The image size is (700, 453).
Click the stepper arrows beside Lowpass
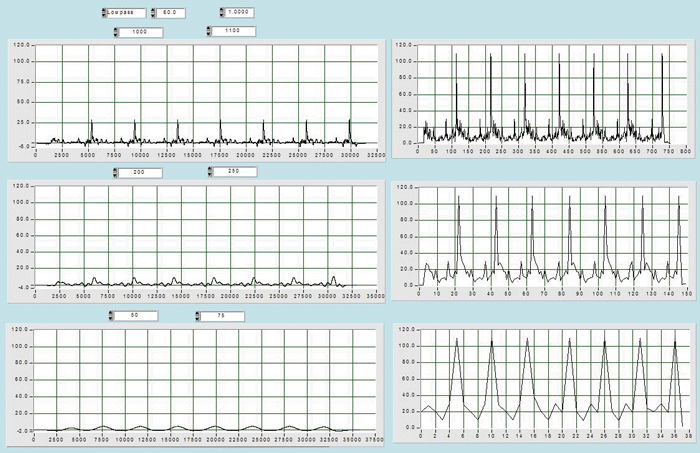coord(104,13)
